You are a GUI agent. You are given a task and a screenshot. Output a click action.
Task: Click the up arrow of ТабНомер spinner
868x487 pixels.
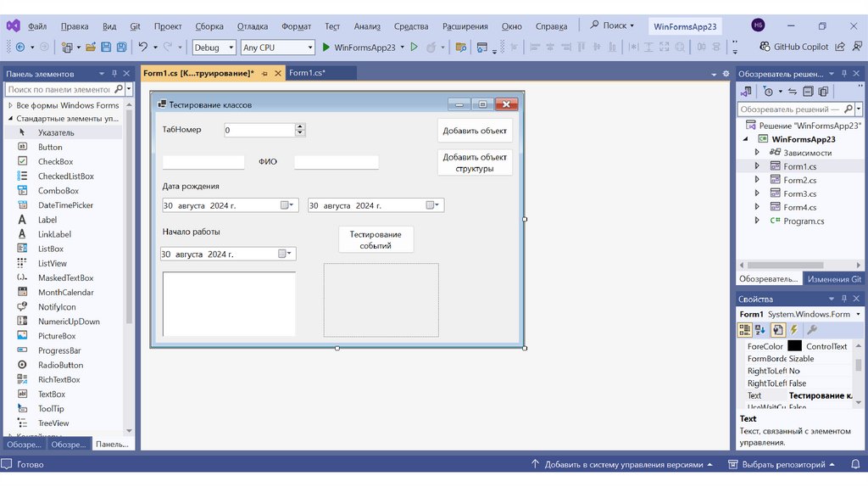coord(299,126)
